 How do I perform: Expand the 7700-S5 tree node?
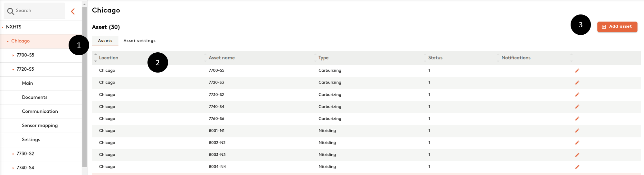(x=13, y=56)
